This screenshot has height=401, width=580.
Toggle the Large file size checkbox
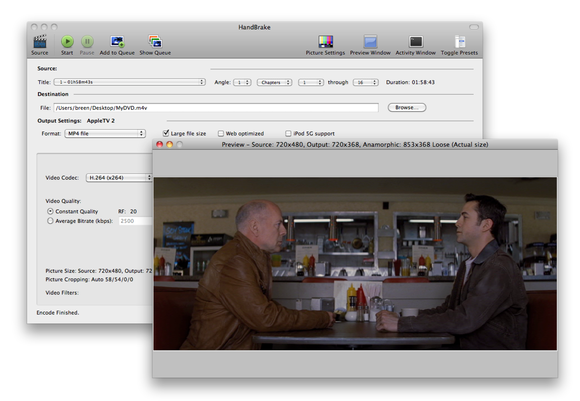166,133
